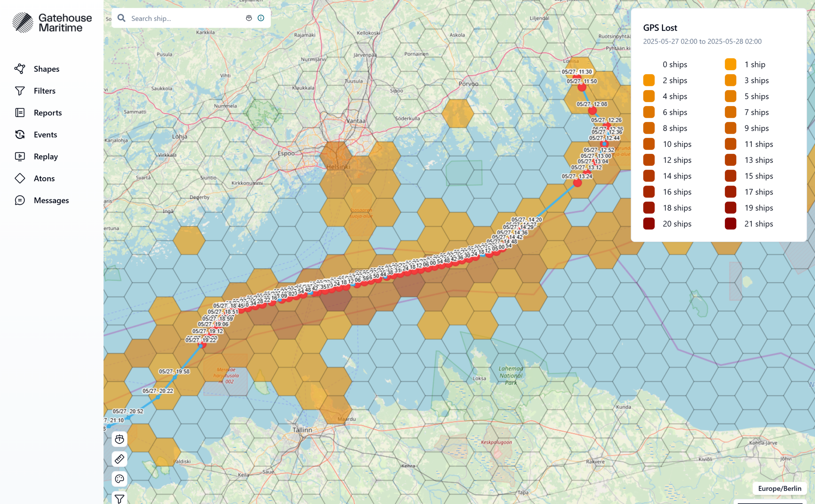Image resolution: width=815 pixels, height=504 pixels.
Task: Click the funnel filter tool on map
Action: 119,498
